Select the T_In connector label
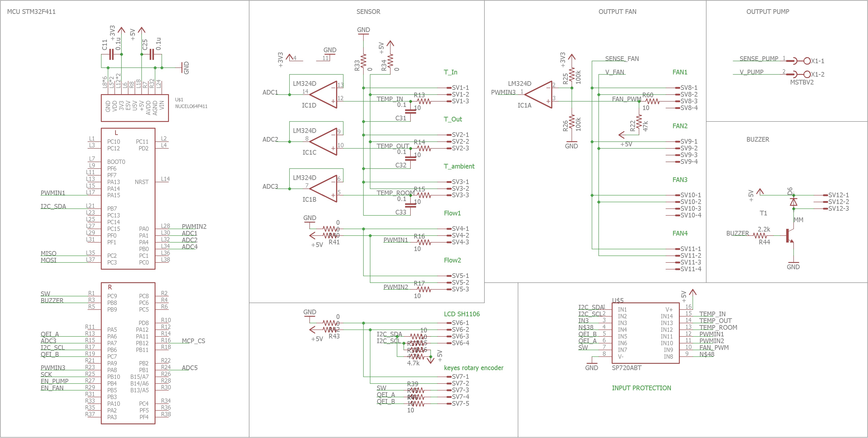This screenshot has width=868, height=438. (x=451, y=72)
